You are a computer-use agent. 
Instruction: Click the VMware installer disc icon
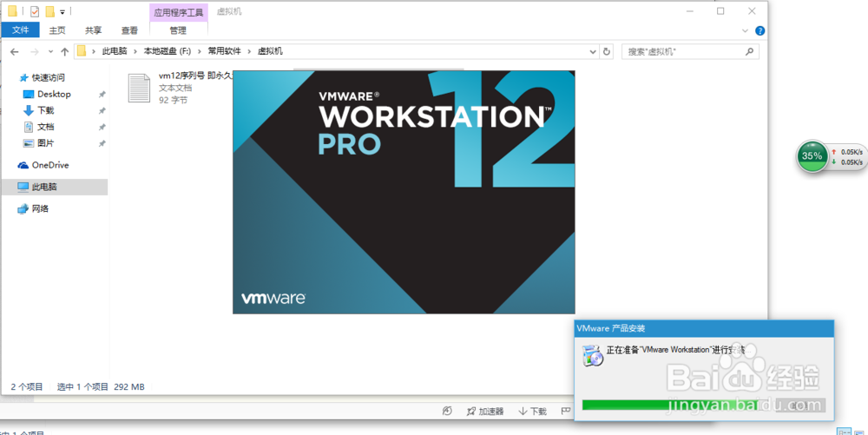(594, 355)
